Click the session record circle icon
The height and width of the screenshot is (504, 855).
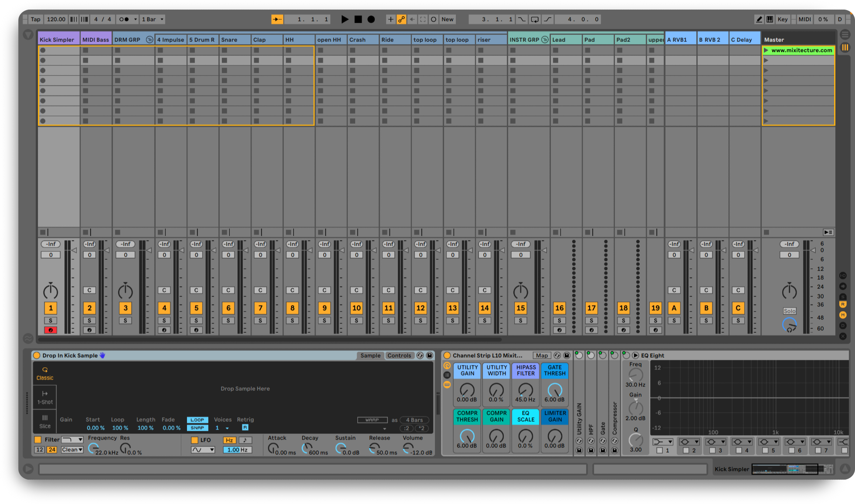point(371,19)
